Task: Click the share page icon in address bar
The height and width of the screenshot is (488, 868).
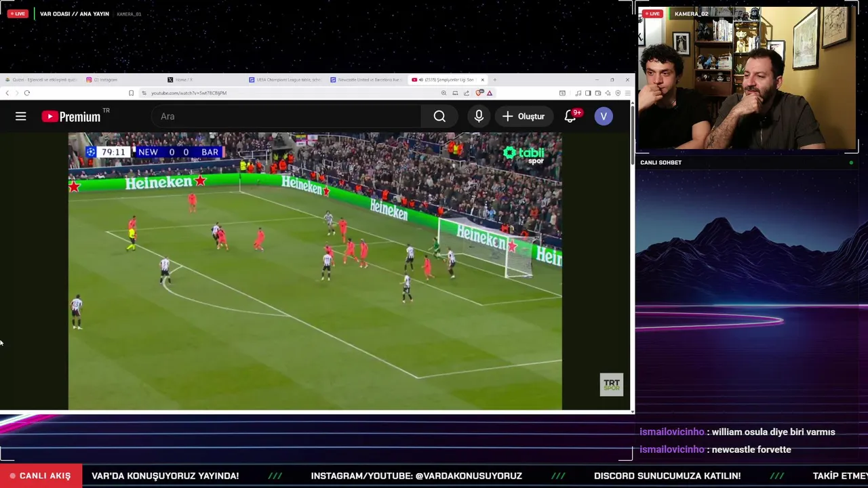Action: pos(467,93)
